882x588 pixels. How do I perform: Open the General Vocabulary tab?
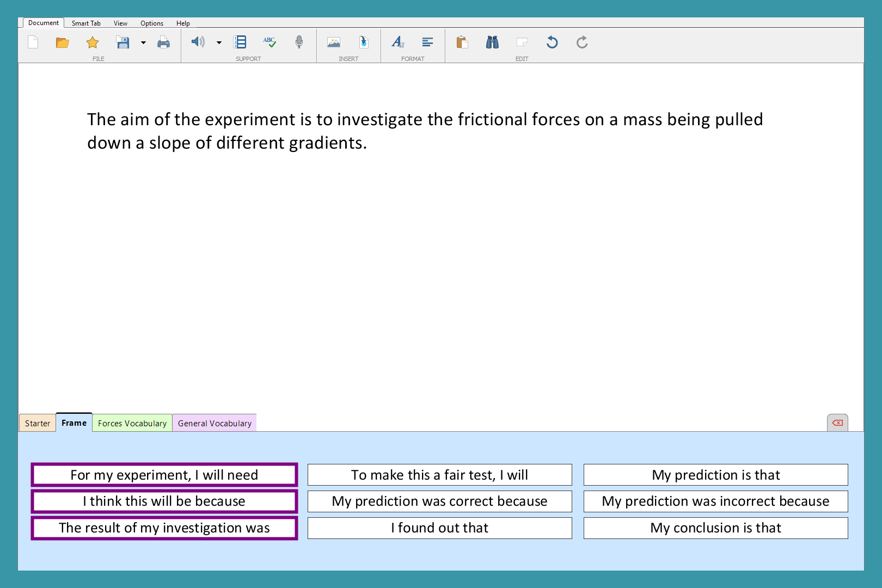point(215,423)
